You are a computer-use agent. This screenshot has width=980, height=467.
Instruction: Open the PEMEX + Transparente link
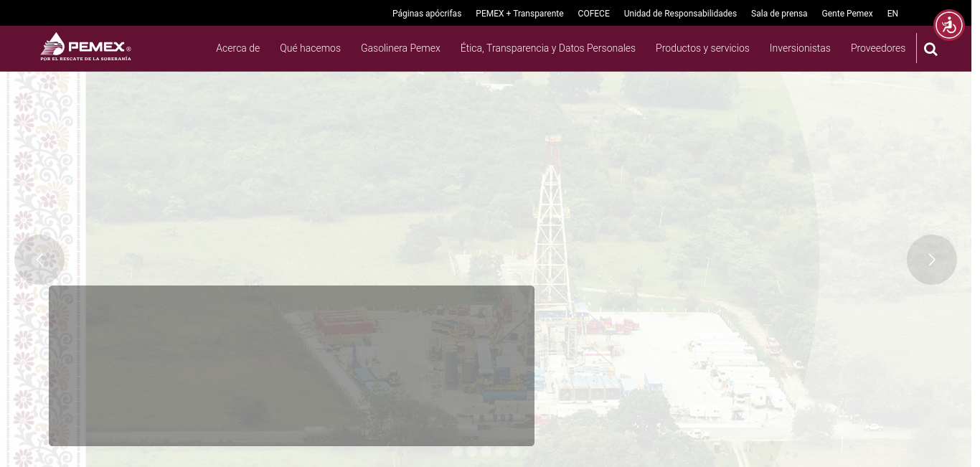point(519,14)
